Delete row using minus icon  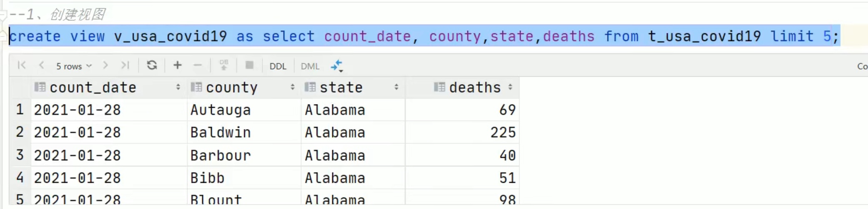[198, 65]
